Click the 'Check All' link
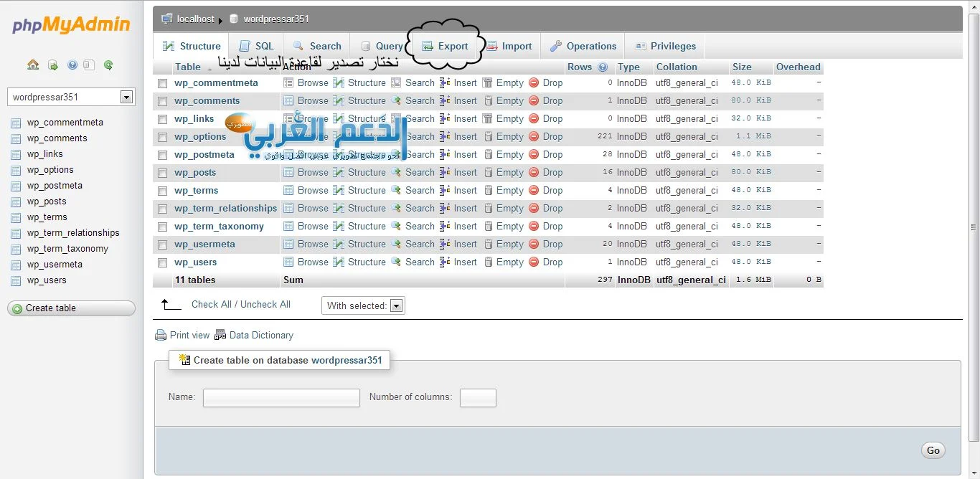 coord(211,304)
